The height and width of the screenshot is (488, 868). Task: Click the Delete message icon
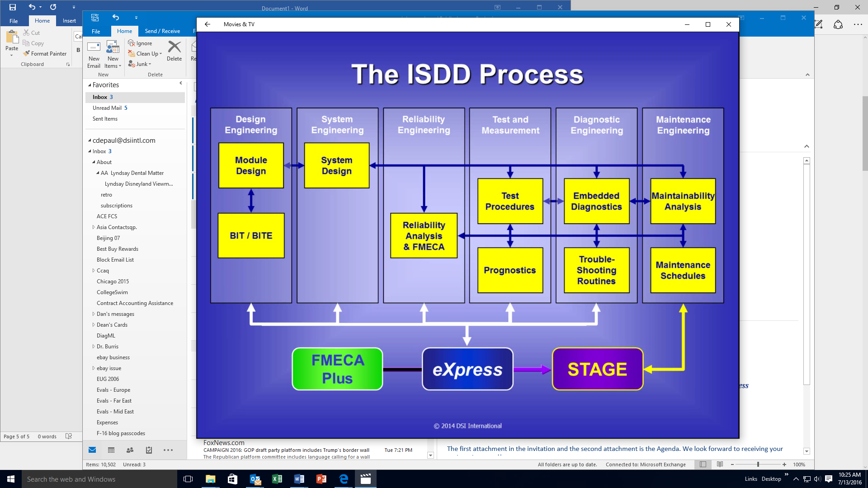[x=174, y=51]
